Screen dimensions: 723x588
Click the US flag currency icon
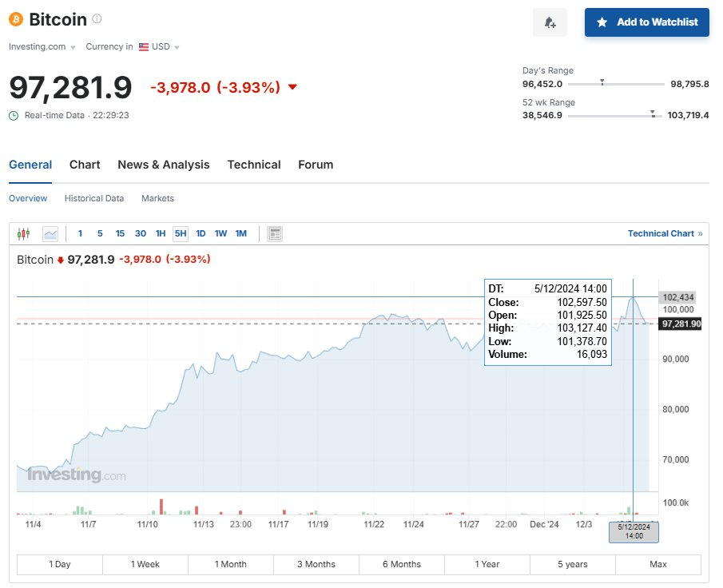[144, 47]
